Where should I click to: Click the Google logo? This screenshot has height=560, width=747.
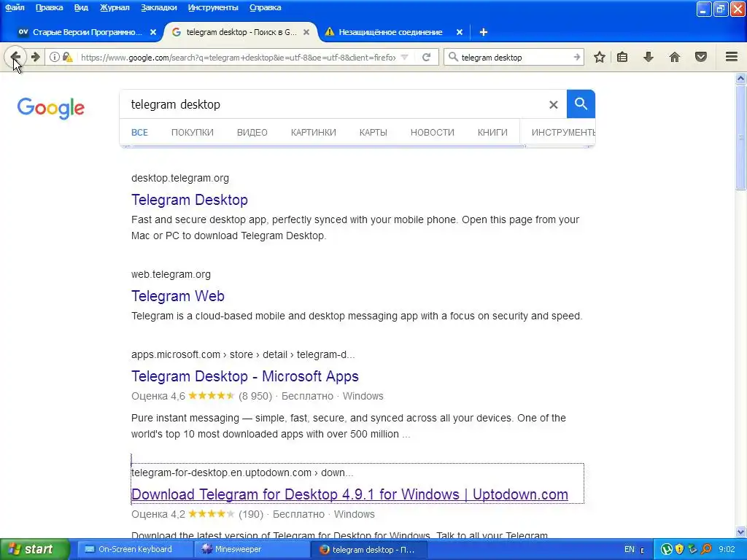pos(51,108)
